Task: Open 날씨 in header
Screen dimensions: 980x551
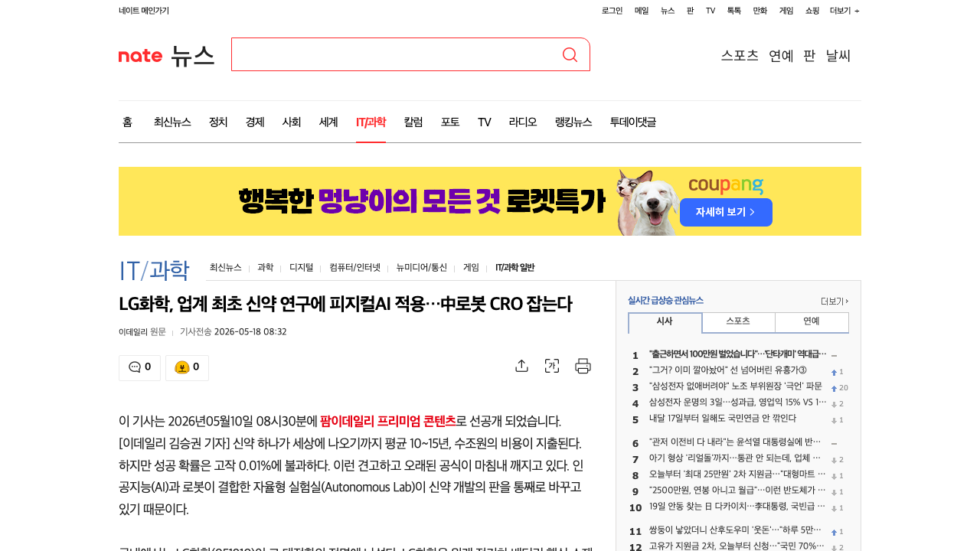Action: [x=838, y=55]
